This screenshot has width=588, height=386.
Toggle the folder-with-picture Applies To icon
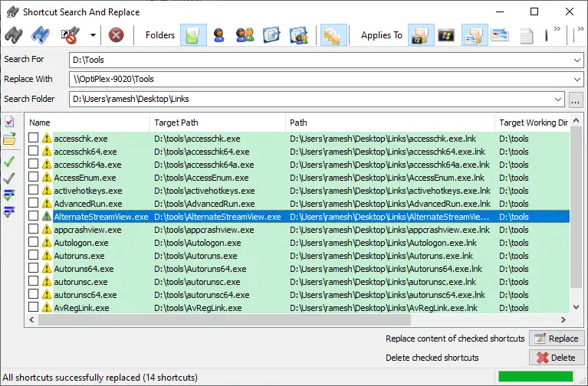[475, 35]
